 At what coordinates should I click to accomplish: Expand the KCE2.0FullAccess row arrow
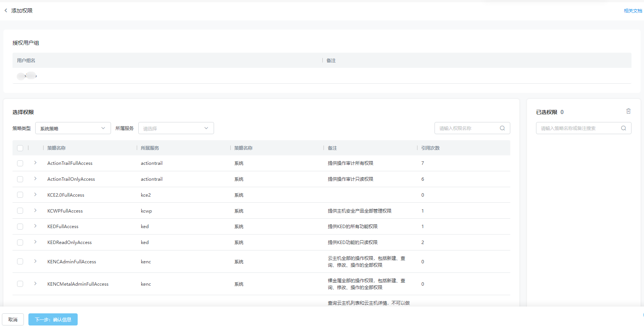click(x=35, y=195)
